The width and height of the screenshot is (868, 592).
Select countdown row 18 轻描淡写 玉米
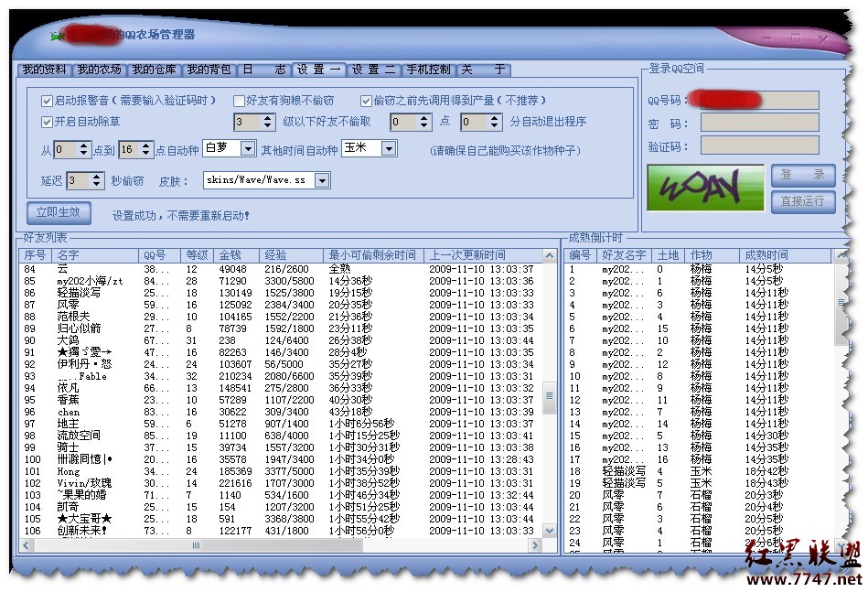pyautogui.click(x=699, y=471)
